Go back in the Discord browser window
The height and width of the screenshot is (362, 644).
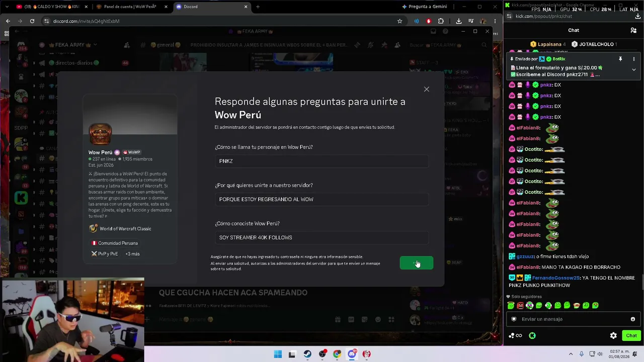pyautogui.click(x=8, y=21)
